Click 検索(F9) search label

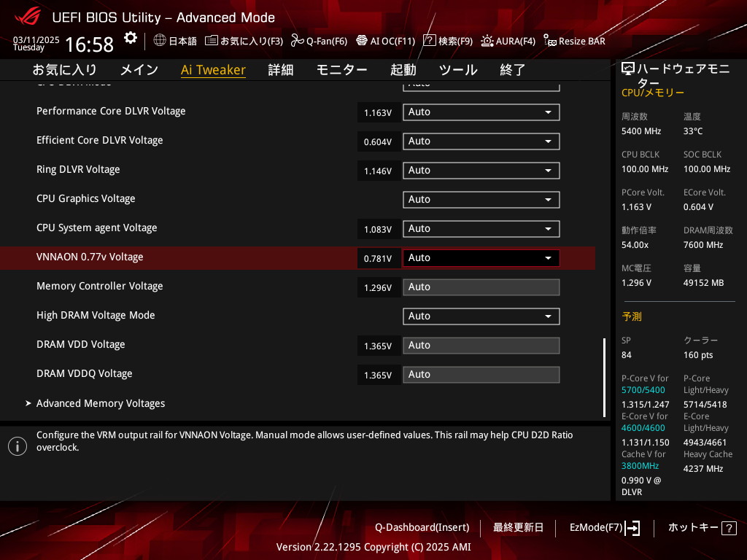[x=455, y=42]
